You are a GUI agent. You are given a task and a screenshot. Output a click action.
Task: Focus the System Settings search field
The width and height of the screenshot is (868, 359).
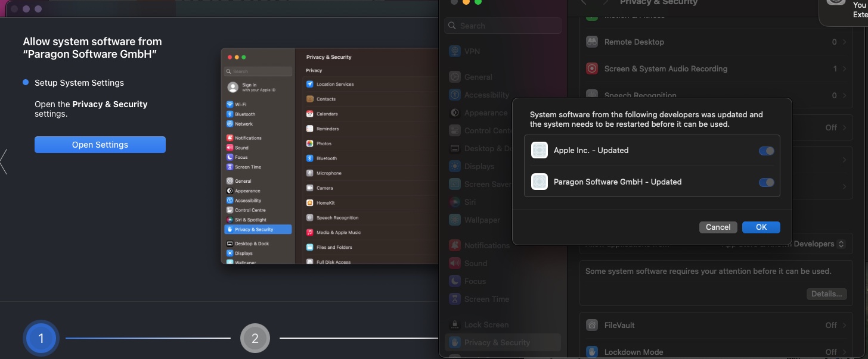pyautogui.click(x=503, y=26)
